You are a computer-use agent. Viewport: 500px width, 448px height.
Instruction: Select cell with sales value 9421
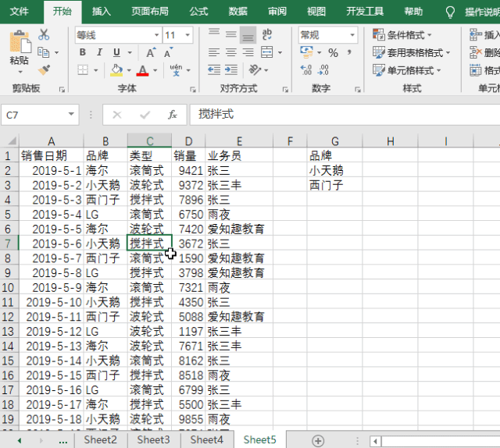188,170
